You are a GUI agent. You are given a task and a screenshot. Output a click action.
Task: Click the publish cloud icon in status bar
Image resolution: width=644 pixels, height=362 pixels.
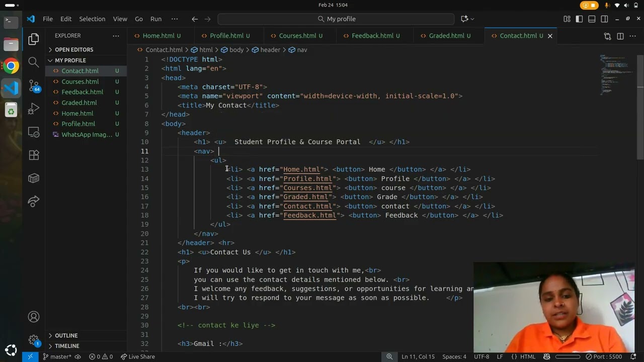point(77,356)
